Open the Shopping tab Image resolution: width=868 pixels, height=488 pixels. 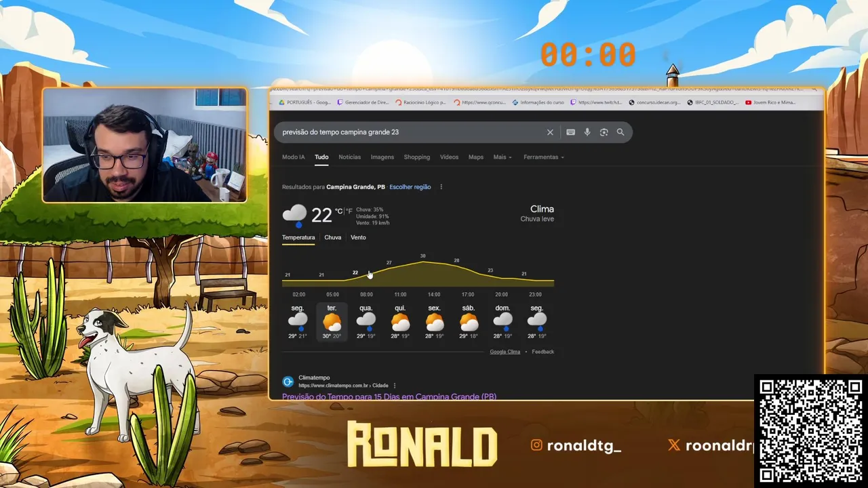coord(416,157)
